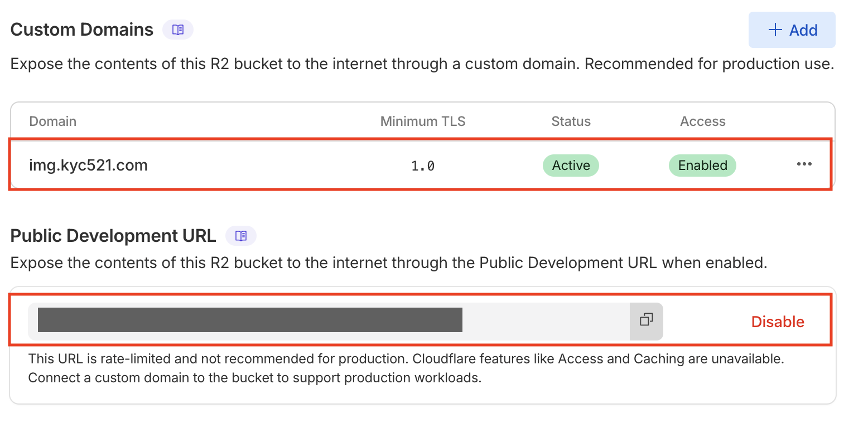Screen dimensions: 868x428
Task: Click the Active status badge
Action: (x=571, y=166)
